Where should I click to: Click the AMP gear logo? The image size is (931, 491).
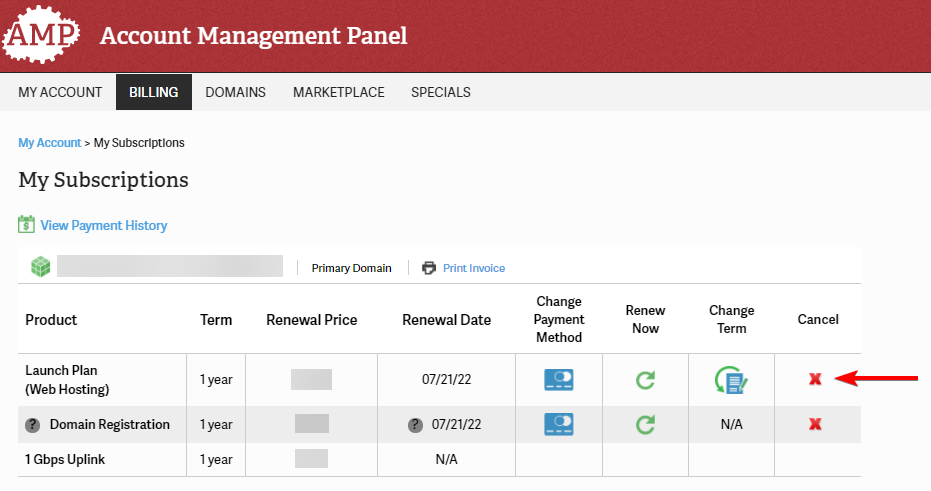pyautogui.click(x=41, y=36)
